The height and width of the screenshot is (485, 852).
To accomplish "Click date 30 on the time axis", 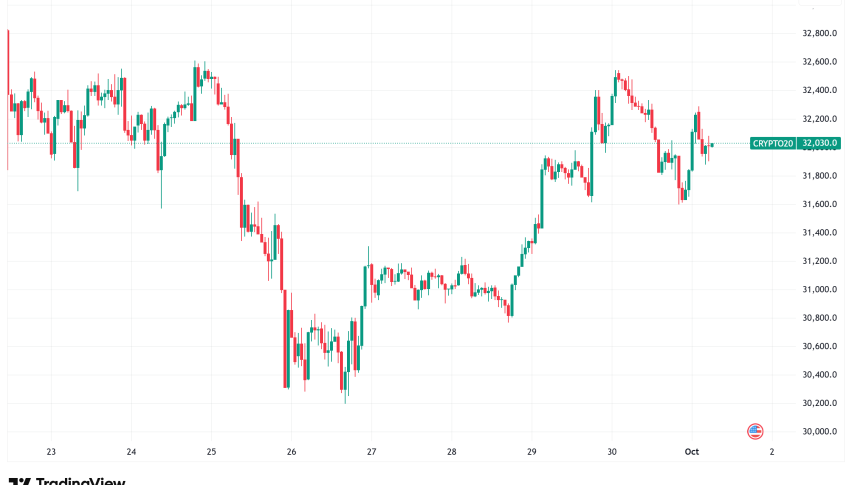I will tap(612, 452).
